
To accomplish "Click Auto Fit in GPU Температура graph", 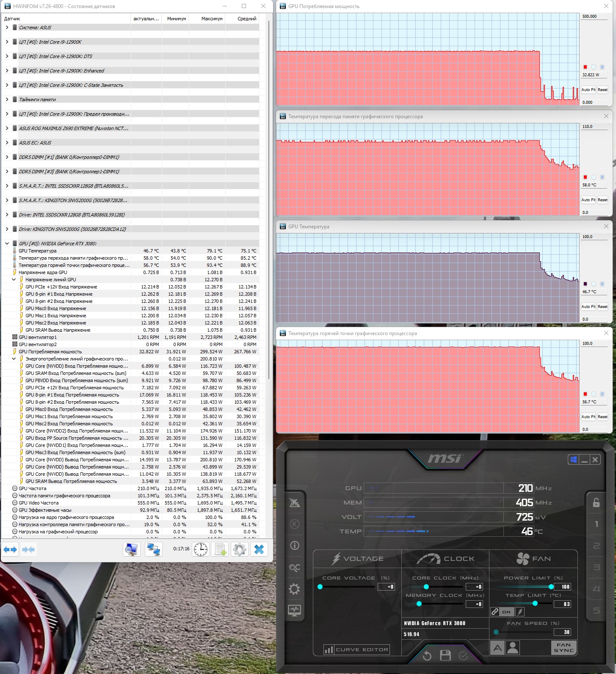I will click(x=588, y=307).
